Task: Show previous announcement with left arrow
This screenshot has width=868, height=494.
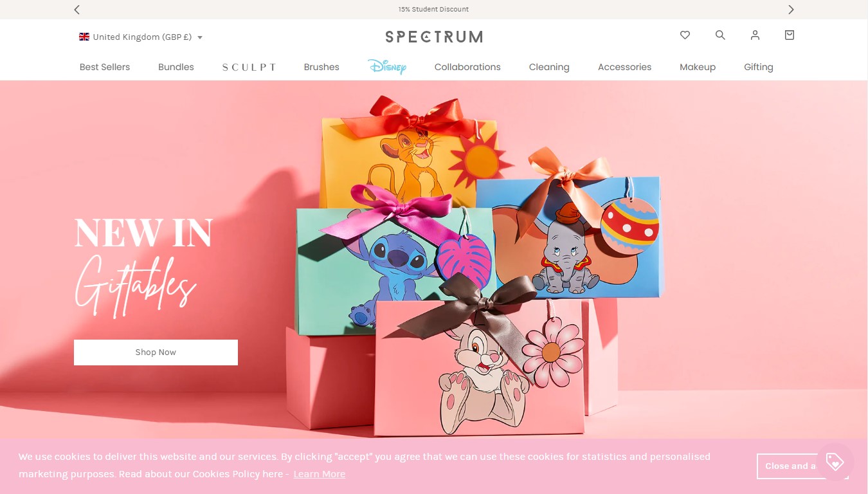Action: (77, 10)
